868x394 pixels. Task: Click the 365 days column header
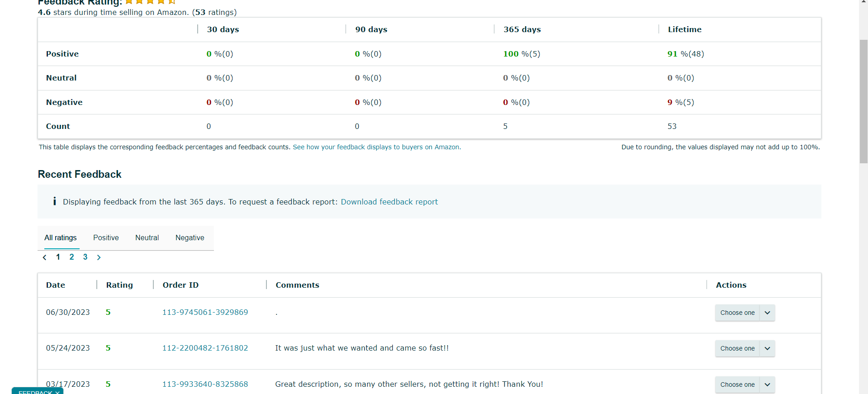pos(522,29)
